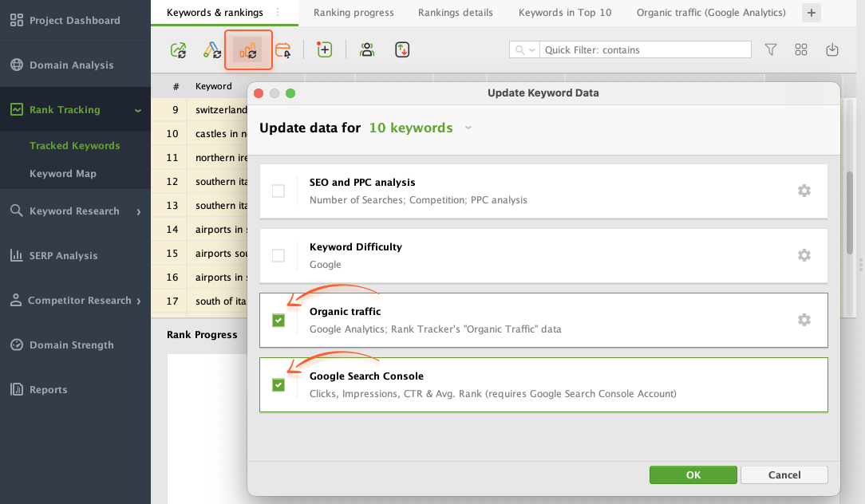Click the grid view icon in toolbar
The image size is (865, 504).
pos(801,50)
